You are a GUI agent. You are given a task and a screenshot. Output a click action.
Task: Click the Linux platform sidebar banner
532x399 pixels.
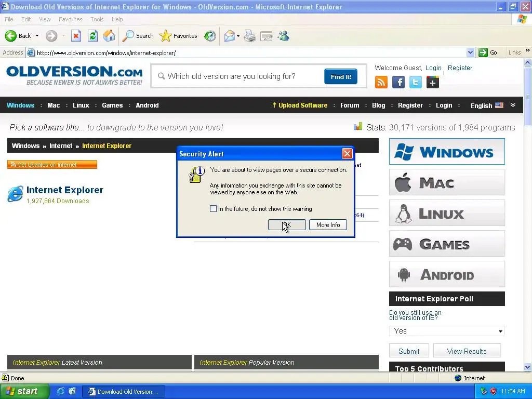(x=447, y=212)
